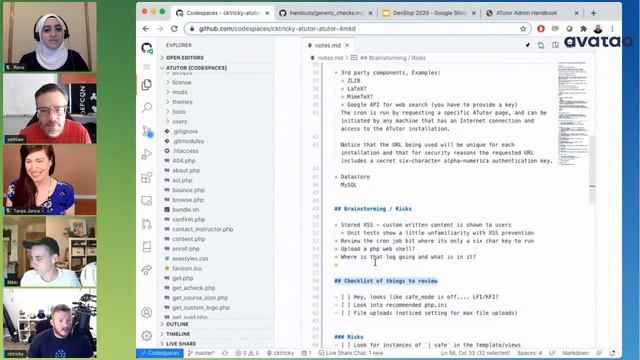Click the sync changes icon in the status bar
The height and width of the screenshot is (360, 640).
tap(225, 353)
